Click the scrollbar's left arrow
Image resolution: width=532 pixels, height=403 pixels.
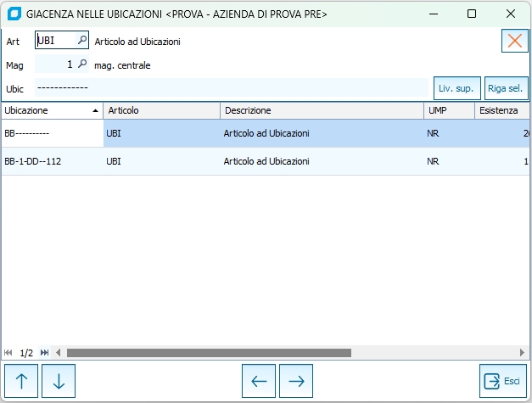[58, 353]
